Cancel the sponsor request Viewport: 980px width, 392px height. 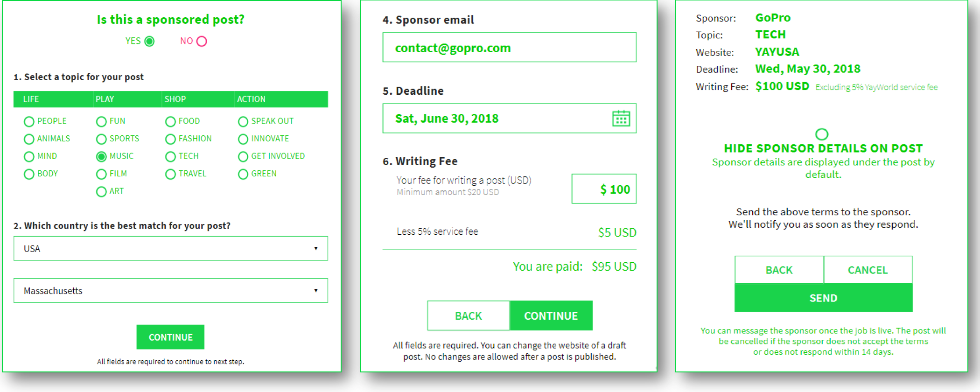[x=868, y=270]
